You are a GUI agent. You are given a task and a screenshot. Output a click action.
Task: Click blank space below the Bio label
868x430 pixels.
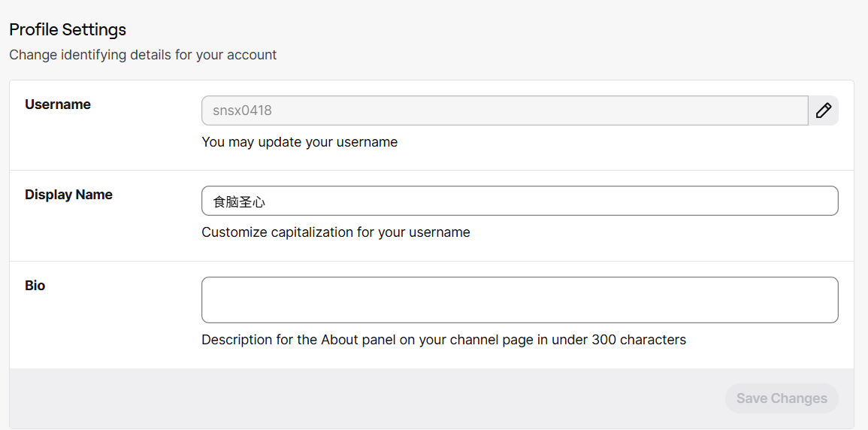[90, 331]
